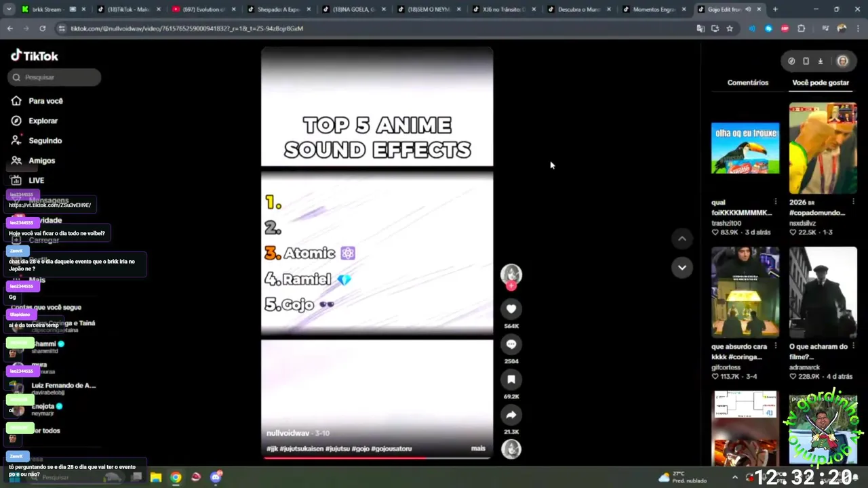
Task: Open the 'que absurdo cara' coringa video
Action: point(745,292)
